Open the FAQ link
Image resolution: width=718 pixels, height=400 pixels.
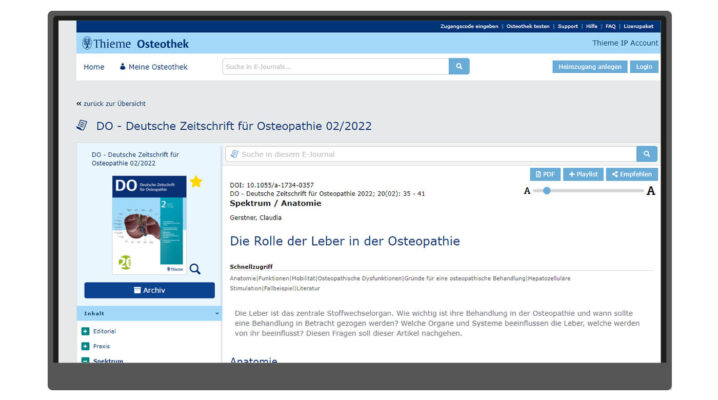(x=610, y=26)
